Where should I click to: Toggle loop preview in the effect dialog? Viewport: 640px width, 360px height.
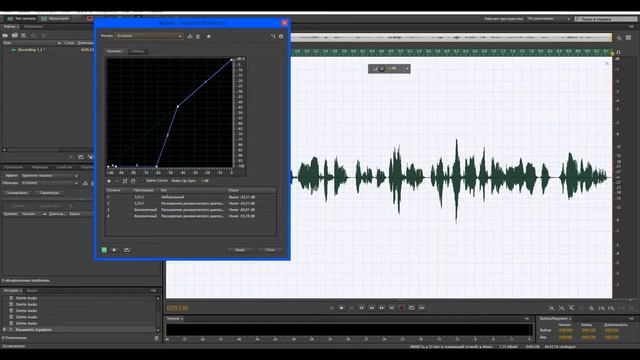(127, 250)
